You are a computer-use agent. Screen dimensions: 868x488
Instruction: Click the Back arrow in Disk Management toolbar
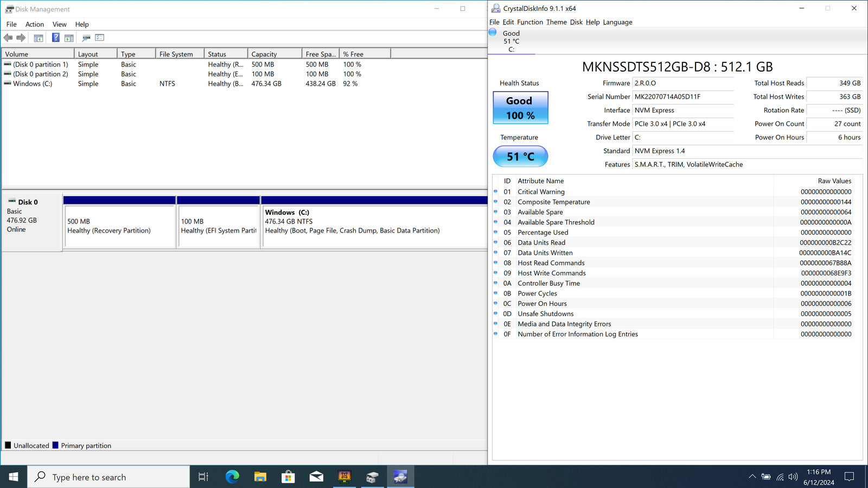pyautogui.click(x=8, y=38)
